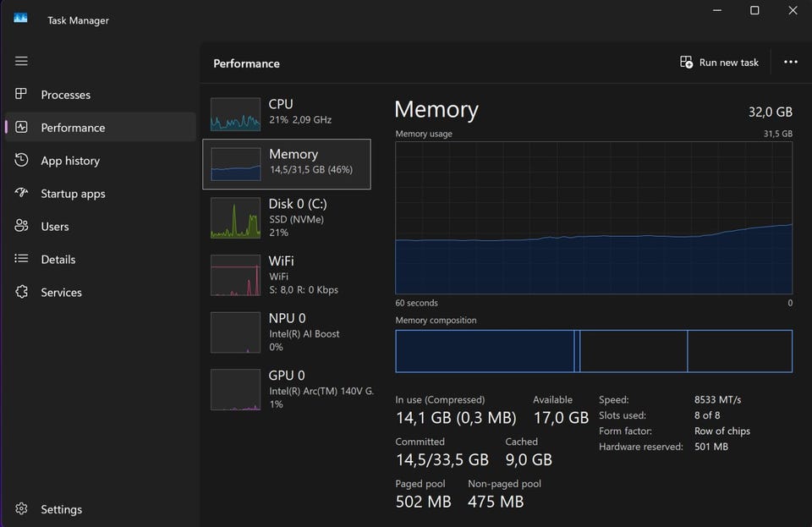Viewport: 812px width, 527px height.
Task: Select the CPU usage graph thumbnail
Action: click(235, 114)
